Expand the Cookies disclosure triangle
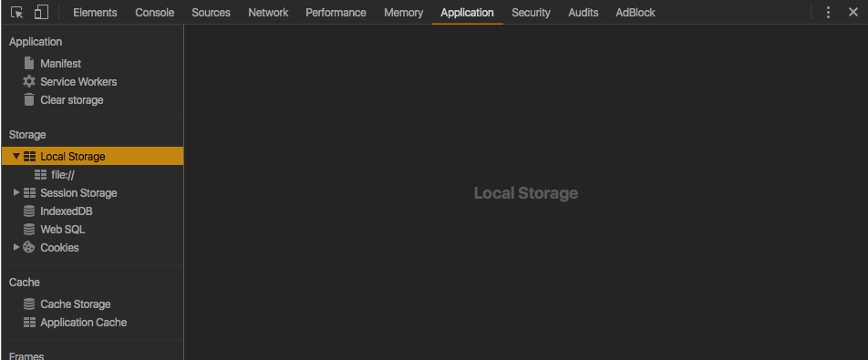The height and width of the screenshot is (360, 868). (16, 247)
